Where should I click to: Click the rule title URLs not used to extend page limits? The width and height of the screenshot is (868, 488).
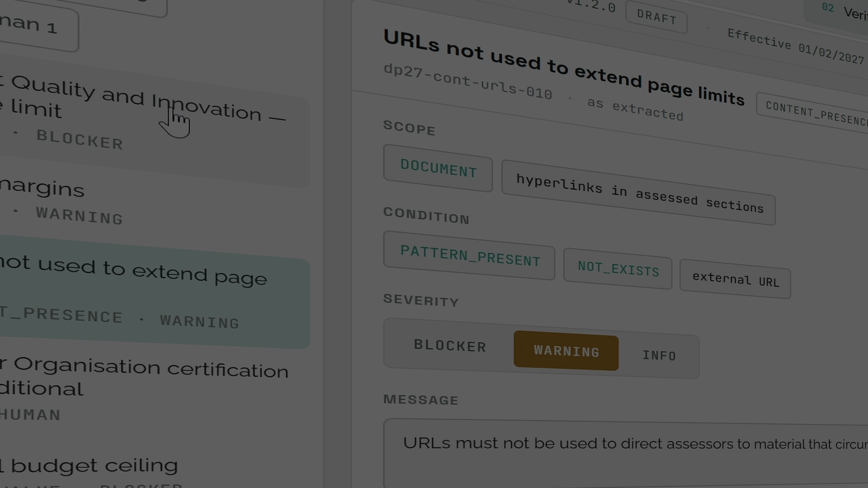coord(564,67)
